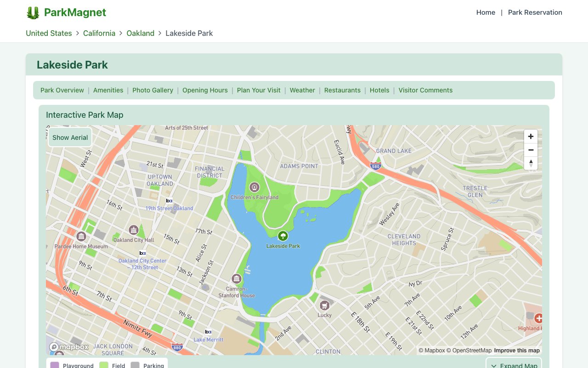Click the Uptown Oakland map label
Screen dimensions: 588x368
point(160,180)
